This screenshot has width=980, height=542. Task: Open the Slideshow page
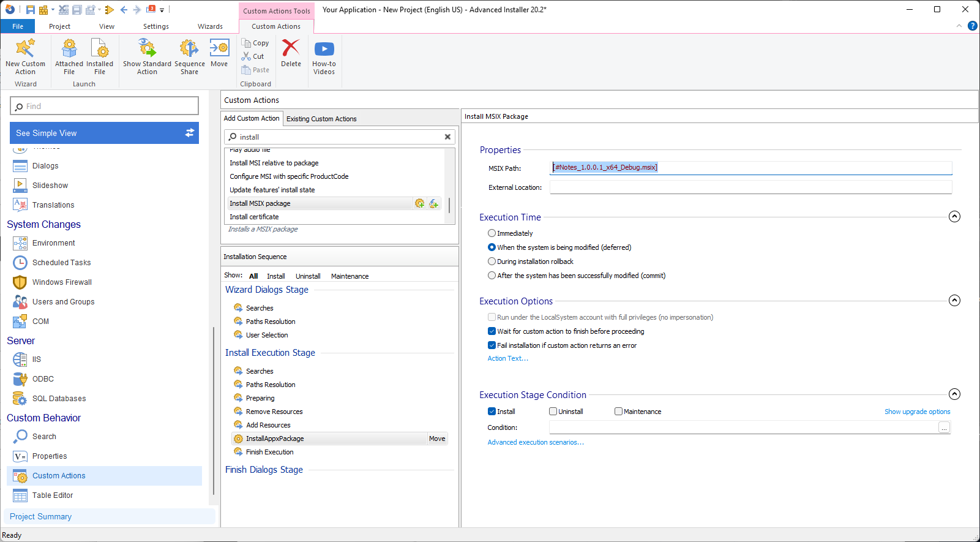click(50, 186)
